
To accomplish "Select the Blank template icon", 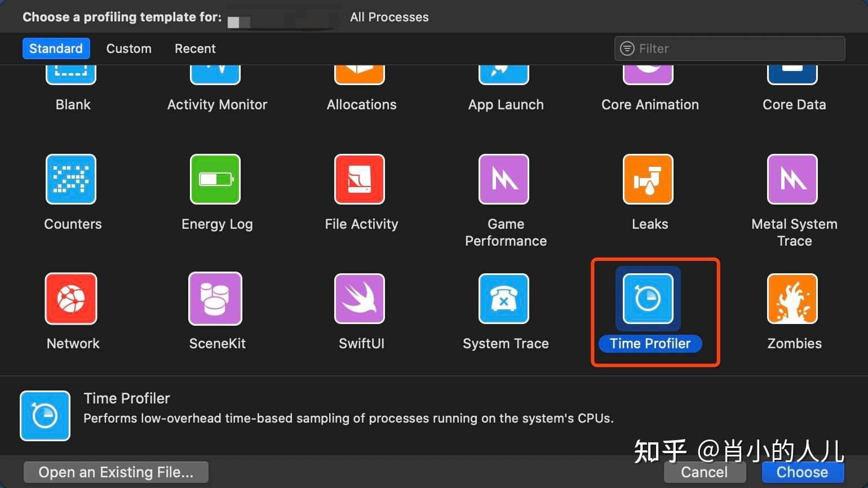I will click(x=71, y=75).
